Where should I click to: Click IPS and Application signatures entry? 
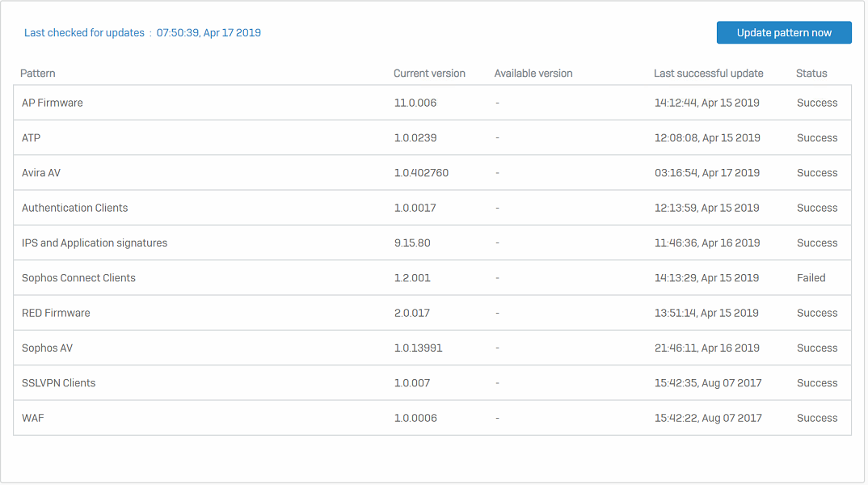coord(95,243)
